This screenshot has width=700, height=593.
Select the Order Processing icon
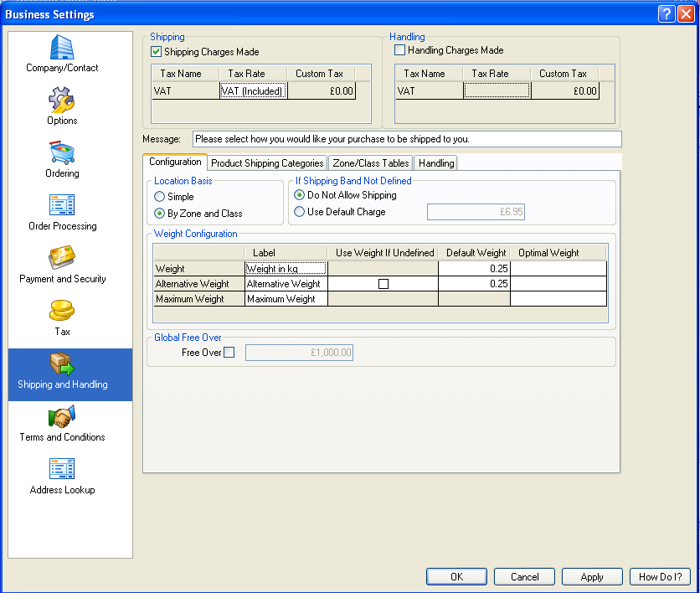pyautogui.click(x=62, y=206)
